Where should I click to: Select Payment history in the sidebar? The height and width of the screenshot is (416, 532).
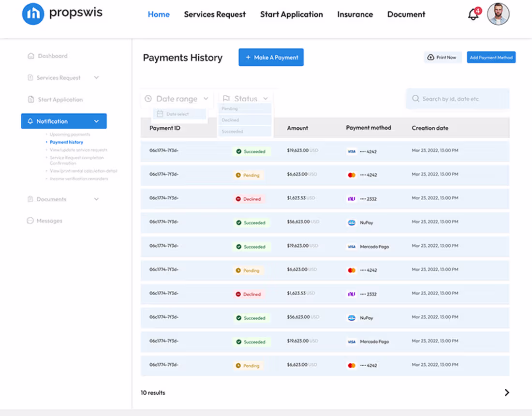tap(66, 142)
